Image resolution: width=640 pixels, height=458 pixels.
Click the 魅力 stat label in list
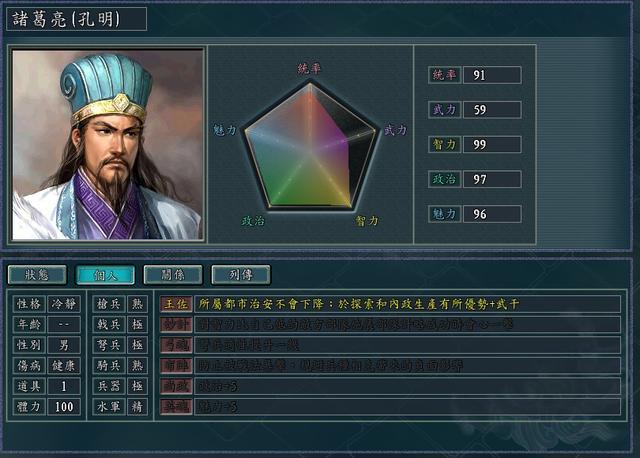pyautogui.click(x=444, y=214)
